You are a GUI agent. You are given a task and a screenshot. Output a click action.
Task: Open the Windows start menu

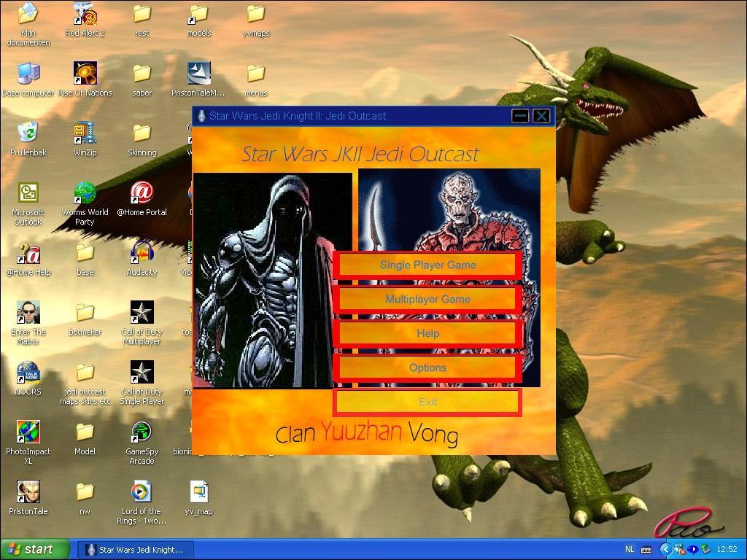(35, 550)
